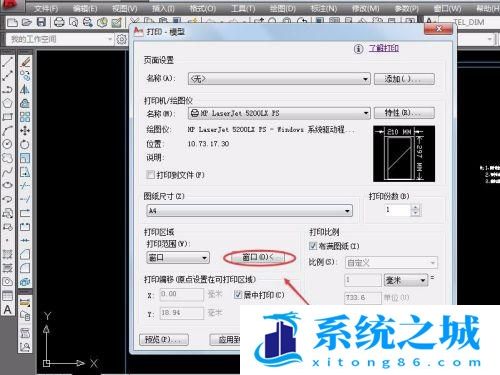
Task: Click the Plot Preview icon
Action: 73,23
